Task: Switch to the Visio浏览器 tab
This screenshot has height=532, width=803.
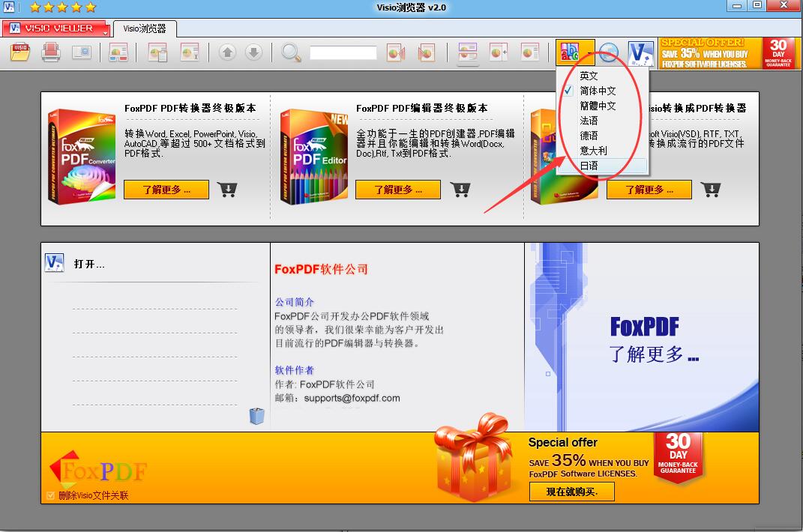Action: click(x=145, y=28)
